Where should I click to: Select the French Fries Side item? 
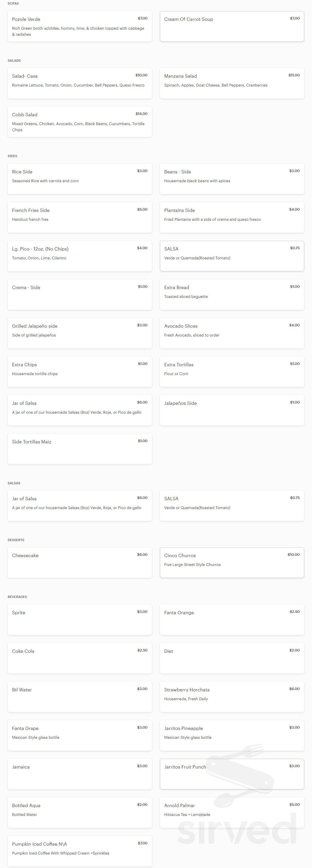[x=80, y=218]
